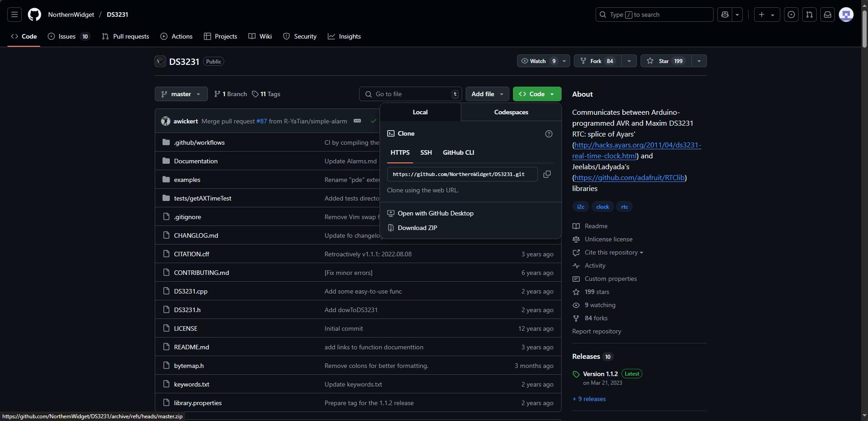This screenshot has width=868, height=421.
Task: Select the GitHub CLI clone tab
Action: [x=459, y=152]
